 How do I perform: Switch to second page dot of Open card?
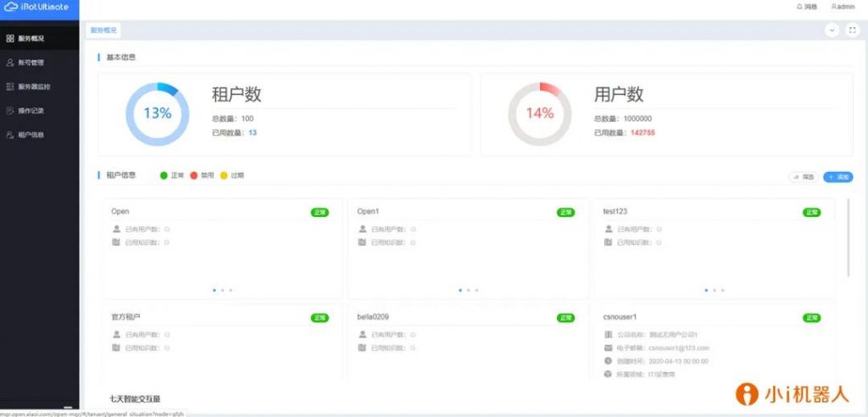221,290
